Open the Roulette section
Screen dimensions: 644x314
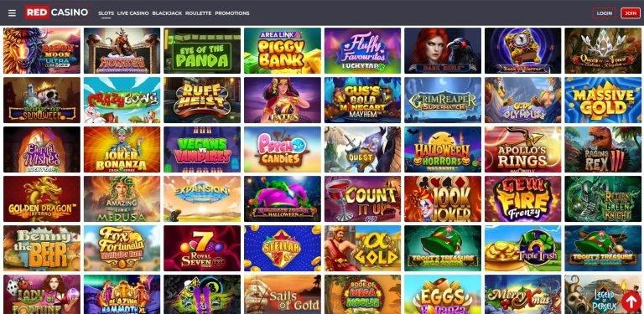pyautogui.click(x=199, y=13)
